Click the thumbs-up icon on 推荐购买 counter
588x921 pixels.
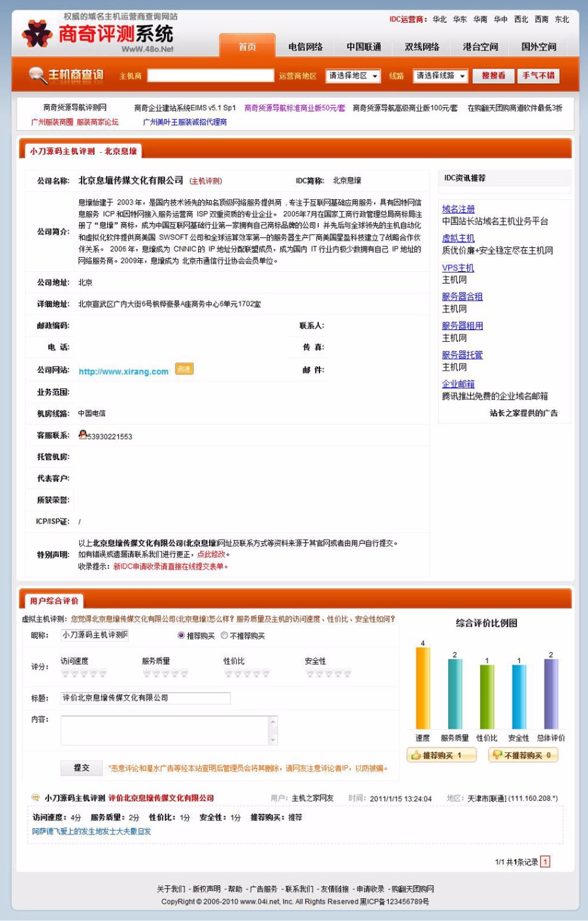[x=416, y=756]
